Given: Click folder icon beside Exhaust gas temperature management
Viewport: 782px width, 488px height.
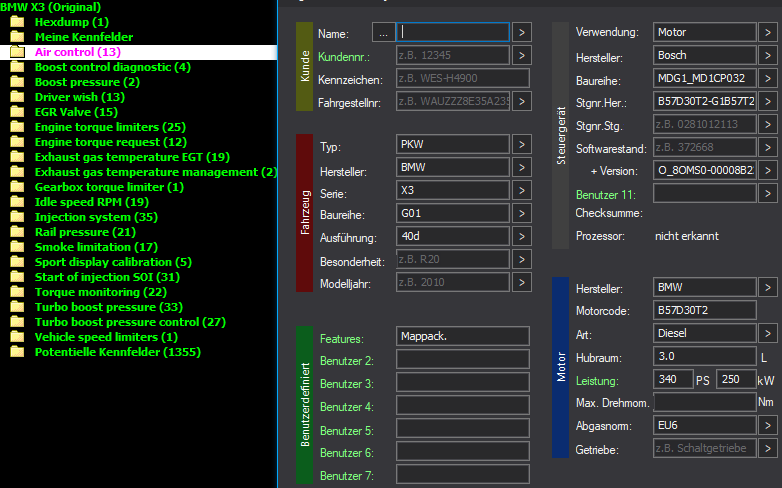Looking at the screenshot, I should point(17,172).
